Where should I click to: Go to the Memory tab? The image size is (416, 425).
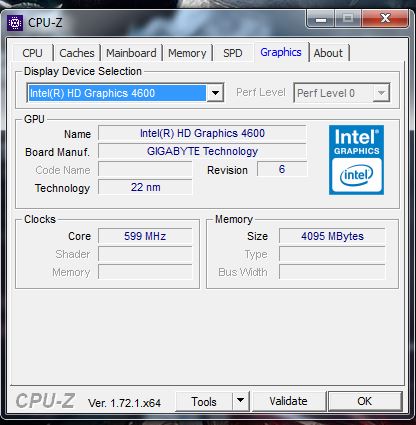[x=187, y=53]
